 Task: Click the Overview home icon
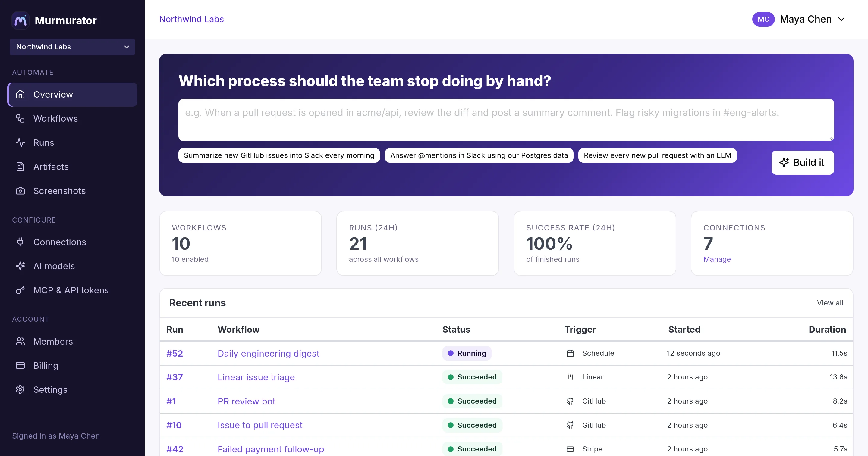pyautogui.click(x=20, y=94)
